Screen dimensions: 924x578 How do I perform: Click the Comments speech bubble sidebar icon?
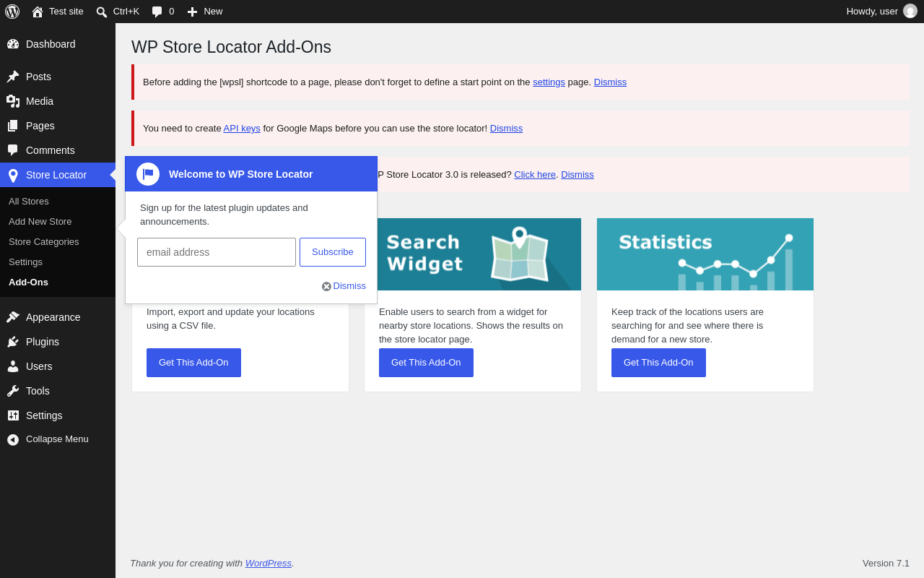[x=13, y=150]
